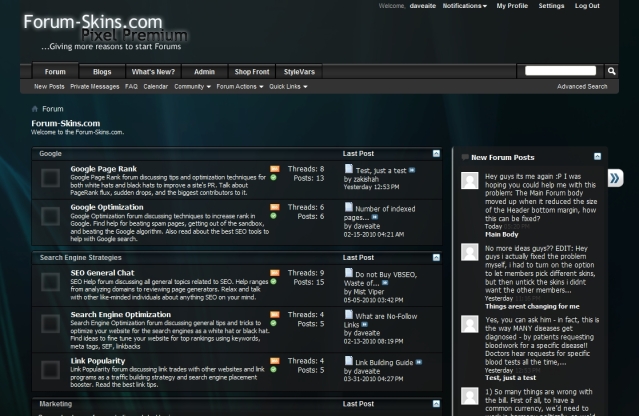The width and height of the screenshot is (639, 416).
Task: Switch to the Blogs tab
Action: (102, 72)
